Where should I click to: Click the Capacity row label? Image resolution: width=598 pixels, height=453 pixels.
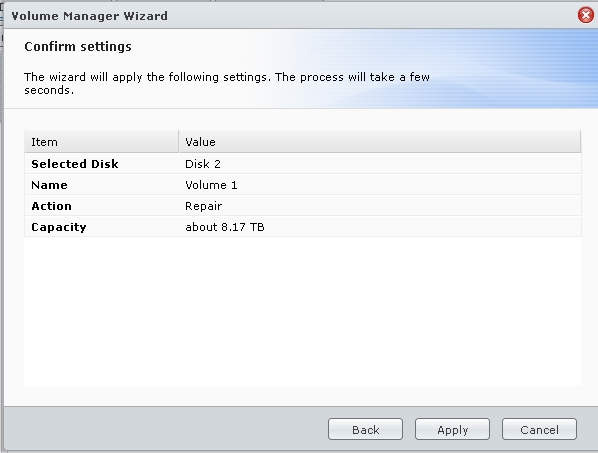point(59,227)
